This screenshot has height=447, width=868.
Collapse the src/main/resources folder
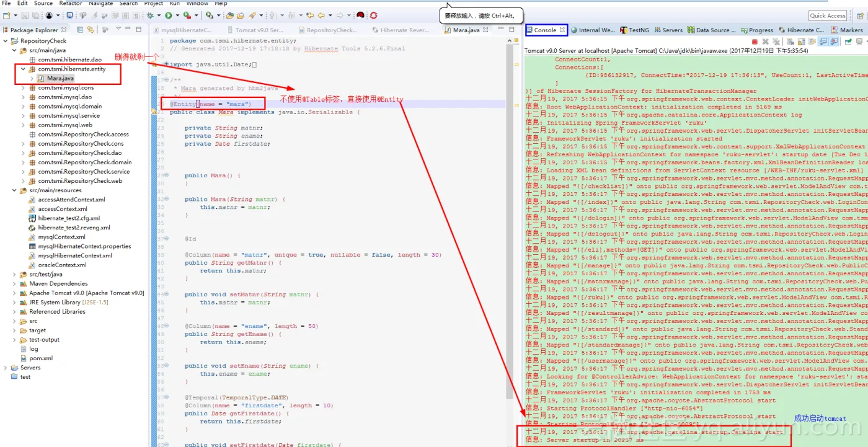pyautogui.click(x=14, y=190)
